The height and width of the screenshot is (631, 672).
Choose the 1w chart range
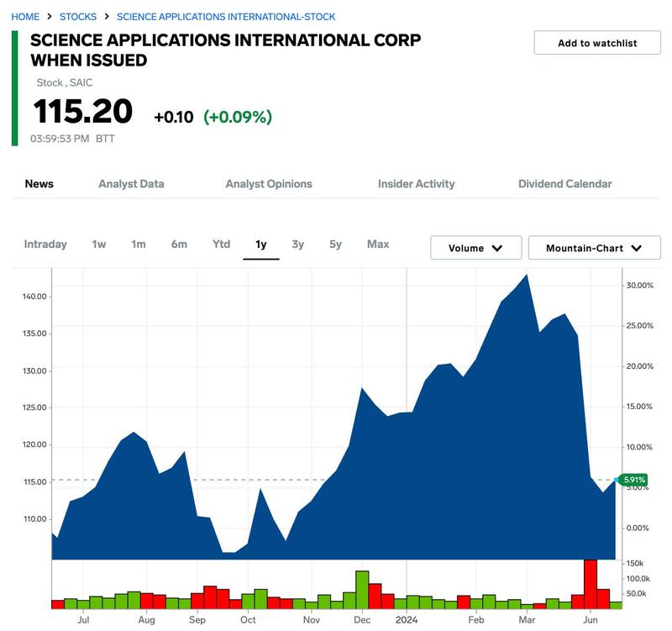coord(98,244)
